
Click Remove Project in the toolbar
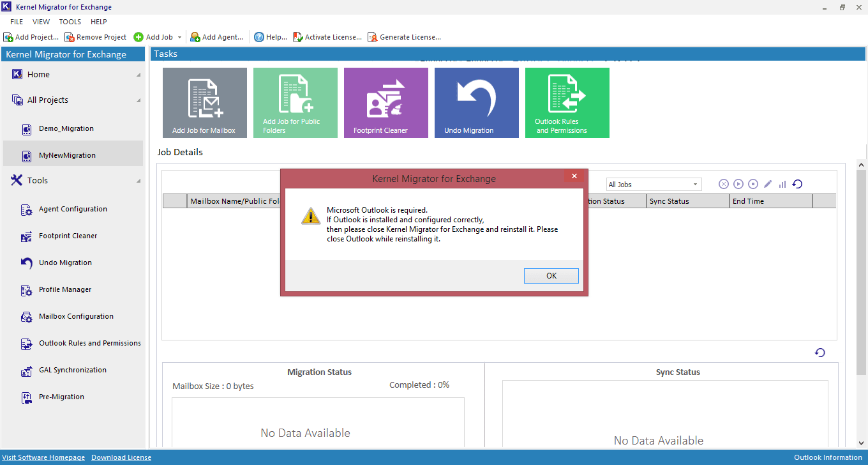pos(96,37)
